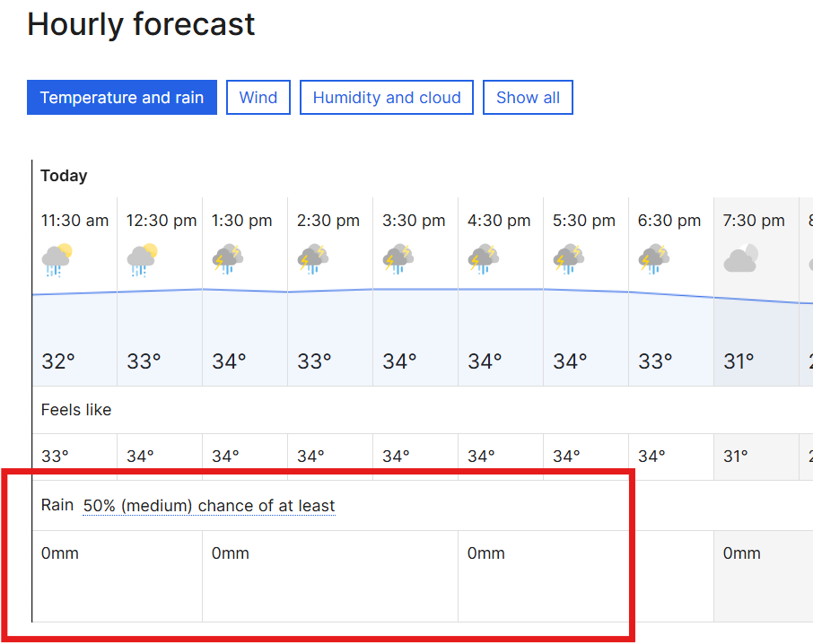Screen dimensions: 813x644
Task: Open the 50% chance of rain dropdown
Action: [x=209, y=506]
